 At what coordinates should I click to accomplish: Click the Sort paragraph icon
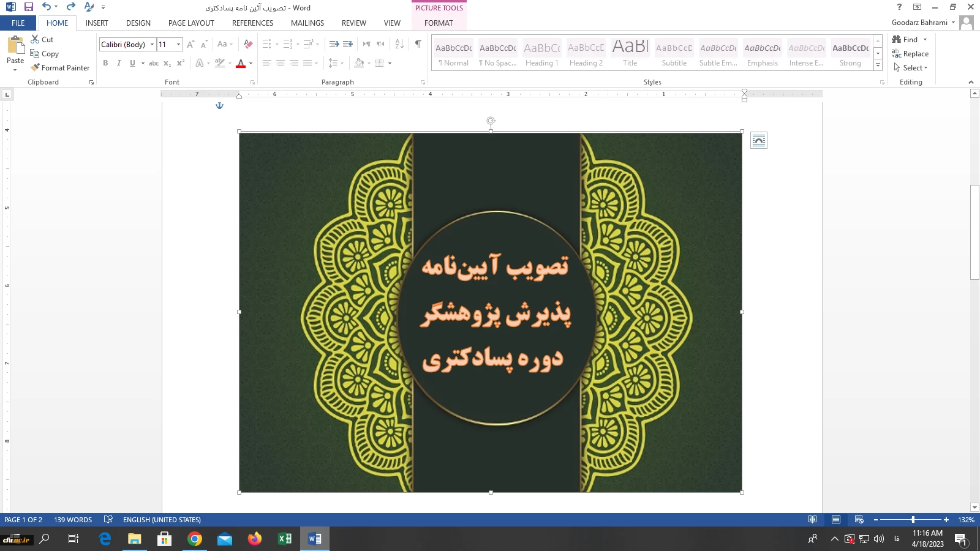399,44
